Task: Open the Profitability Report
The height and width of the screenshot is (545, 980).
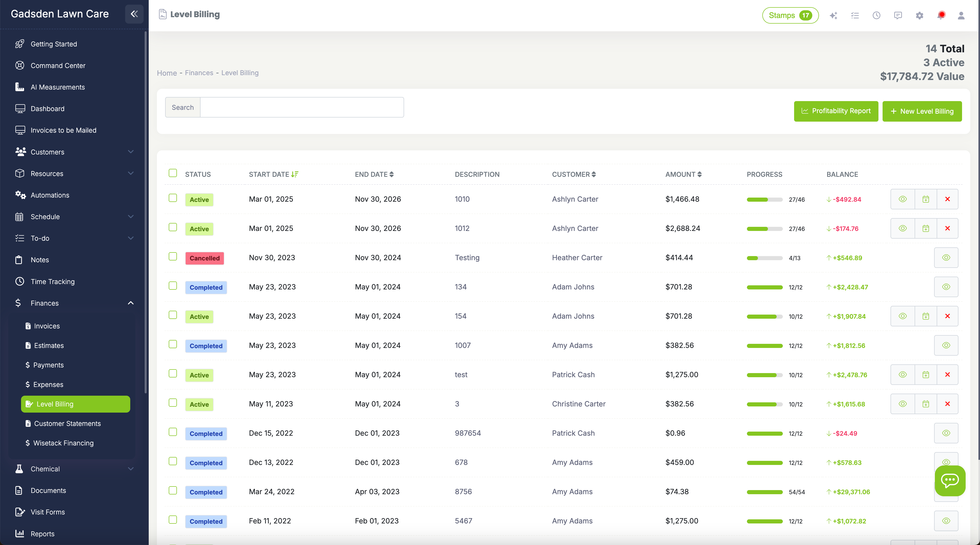Action: coord(836,111)
